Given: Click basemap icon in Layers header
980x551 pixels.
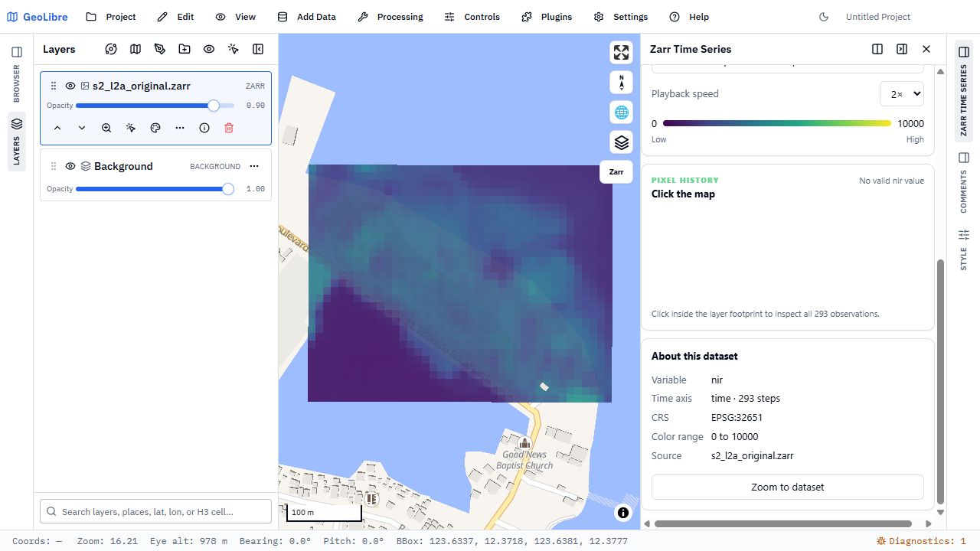Looking at the screenshot, I should (136, 49).
